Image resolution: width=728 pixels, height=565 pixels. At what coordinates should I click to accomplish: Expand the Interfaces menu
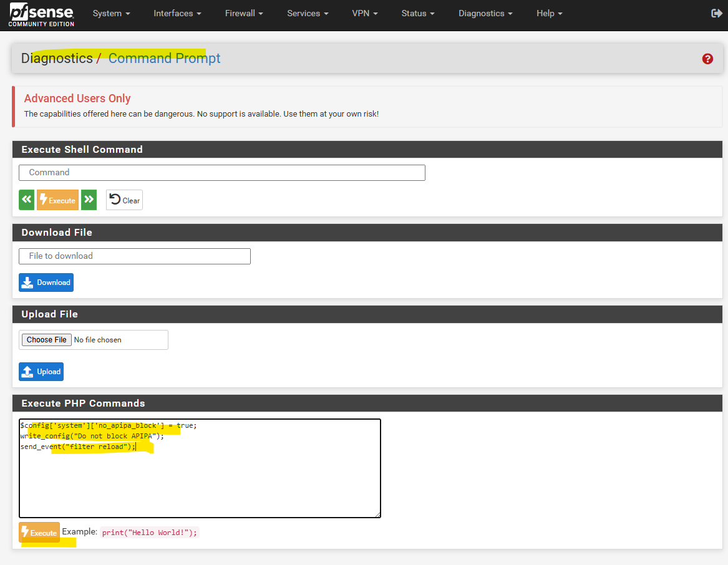(177, 13)
